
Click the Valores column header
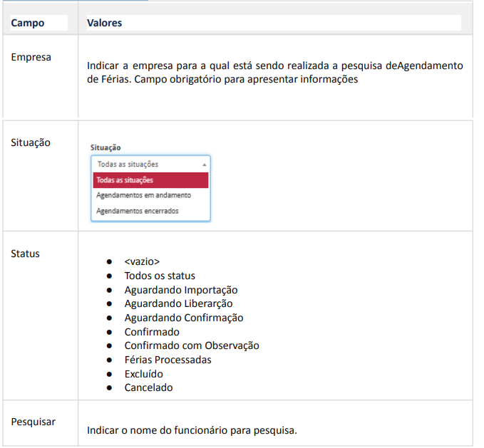(x=104, y=23)
